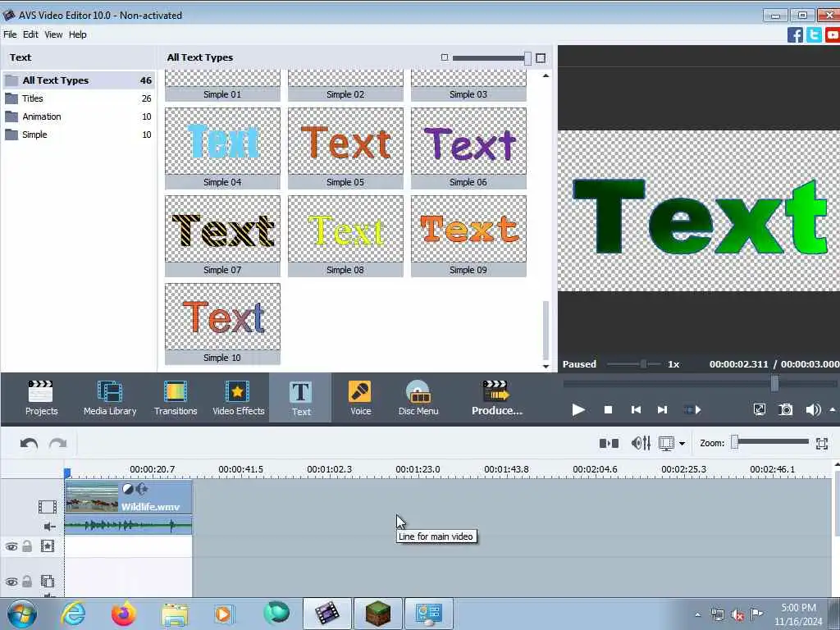Select the Simple folder
The width and height of the screenshot is (840, 630).
78,135
